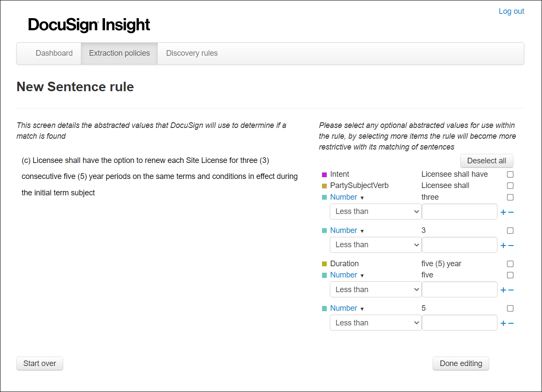Click the gold square icon beside PartySubjectVerb
This screenshot has height=392, width=542.
325,185
